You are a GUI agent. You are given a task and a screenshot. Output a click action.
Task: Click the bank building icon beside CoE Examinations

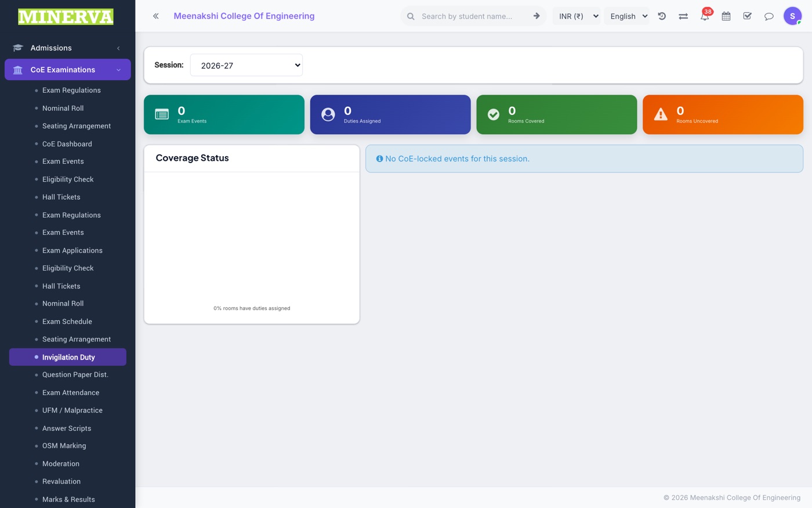(x=18, y=70)
